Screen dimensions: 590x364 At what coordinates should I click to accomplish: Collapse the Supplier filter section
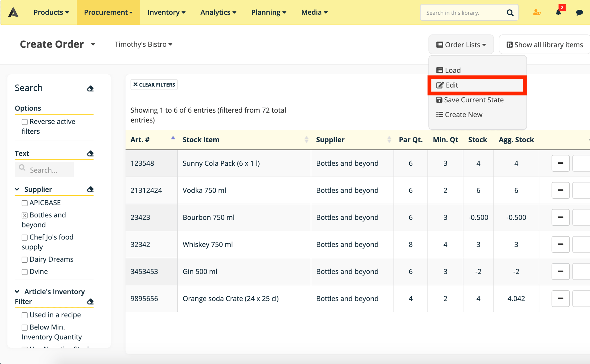[x=17, y=189]
